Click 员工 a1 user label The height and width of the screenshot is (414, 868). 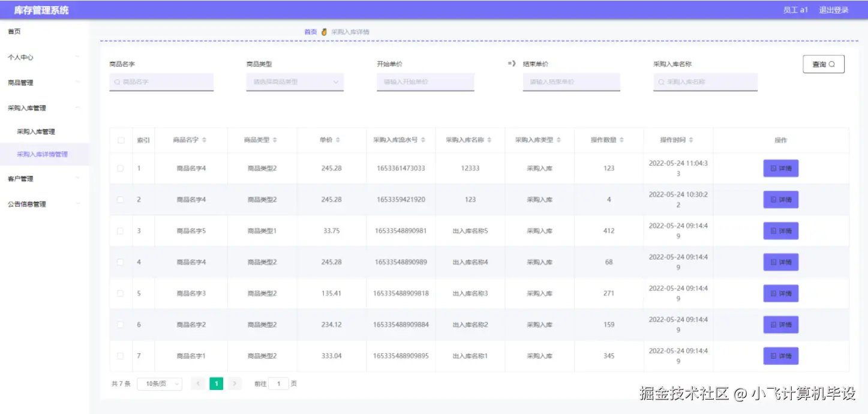point(795,10)
